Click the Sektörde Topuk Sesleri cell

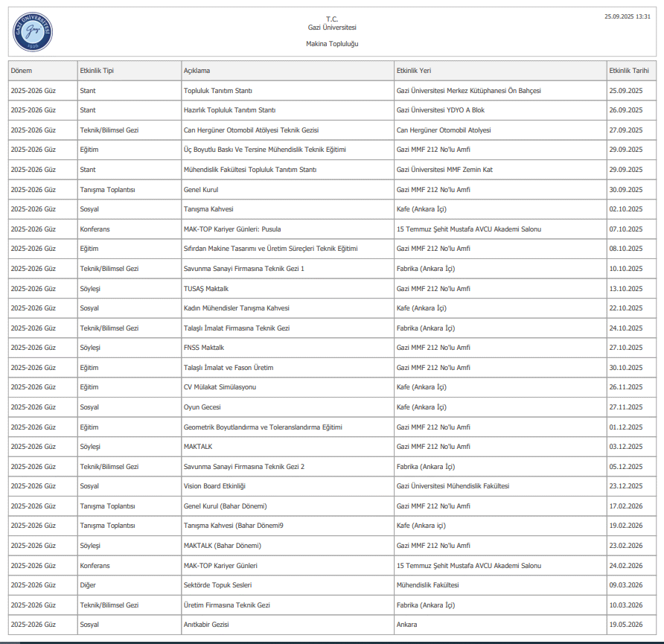(x=217, y=585)
